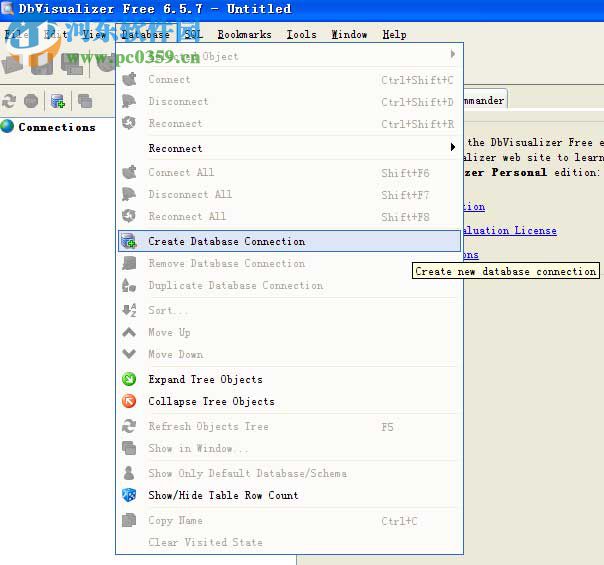Click the Copy Name icon
Screen dimensions: 604x565
[x=129, y=520]
